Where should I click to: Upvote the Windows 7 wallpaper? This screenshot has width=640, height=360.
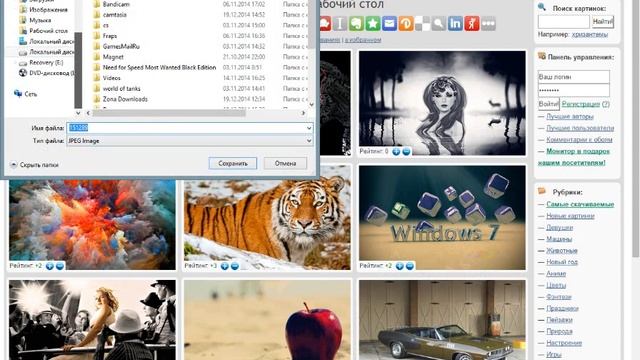click(x=400, y=266)
